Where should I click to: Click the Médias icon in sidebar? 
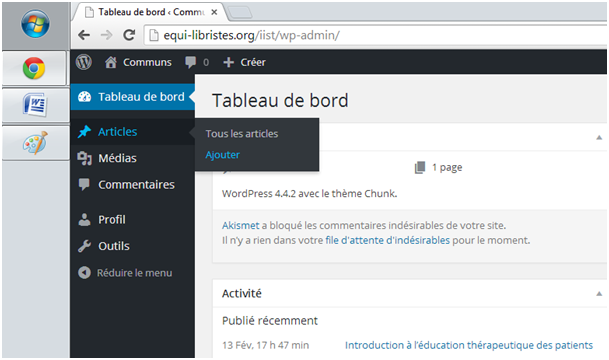pos(84,158)
